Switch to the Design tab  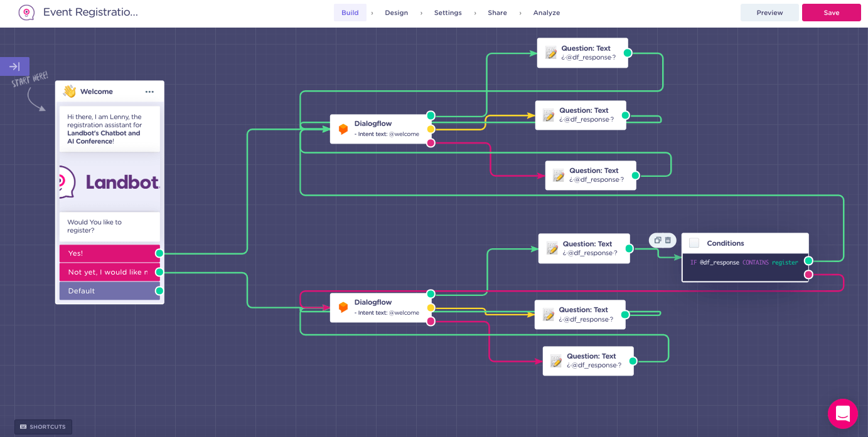[396, 13]
